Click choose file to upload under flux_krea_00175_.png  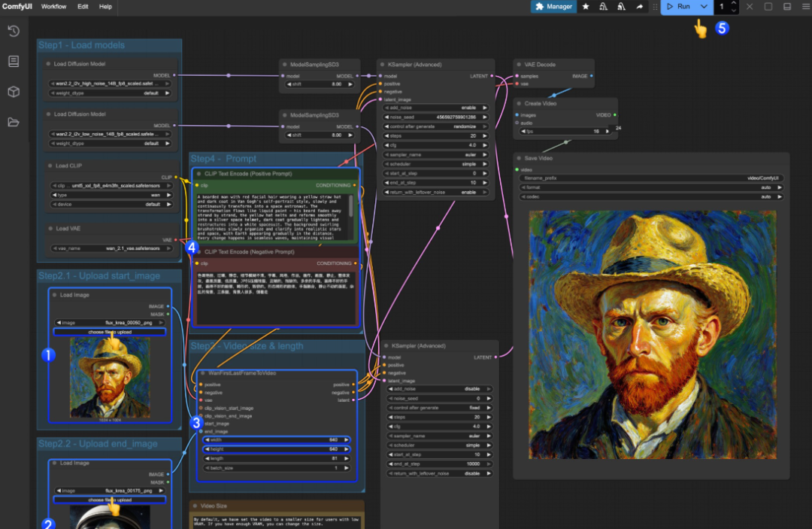110,500
